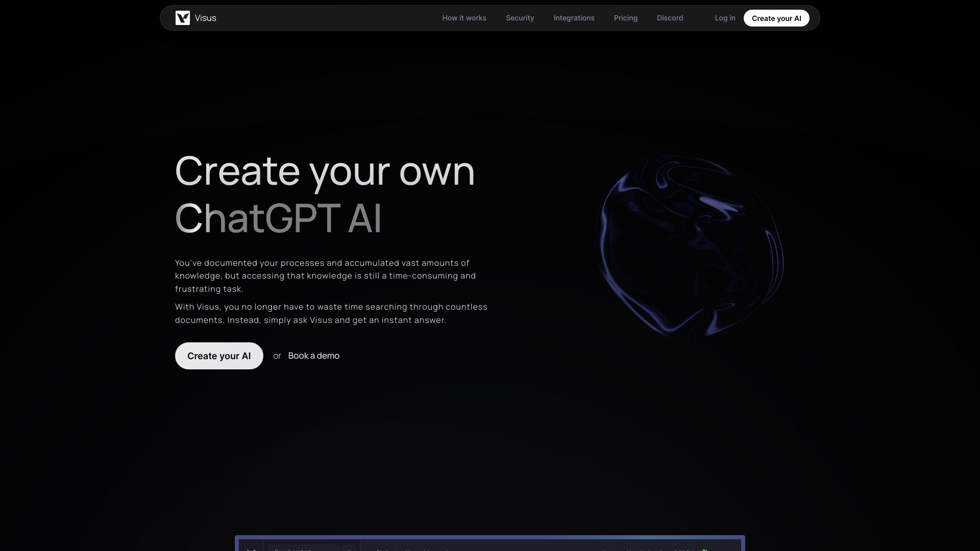The width and height of the screenshot is (980, 551).
Task: Click the green icon at the preview's right edge
Action: coord(705,550)
